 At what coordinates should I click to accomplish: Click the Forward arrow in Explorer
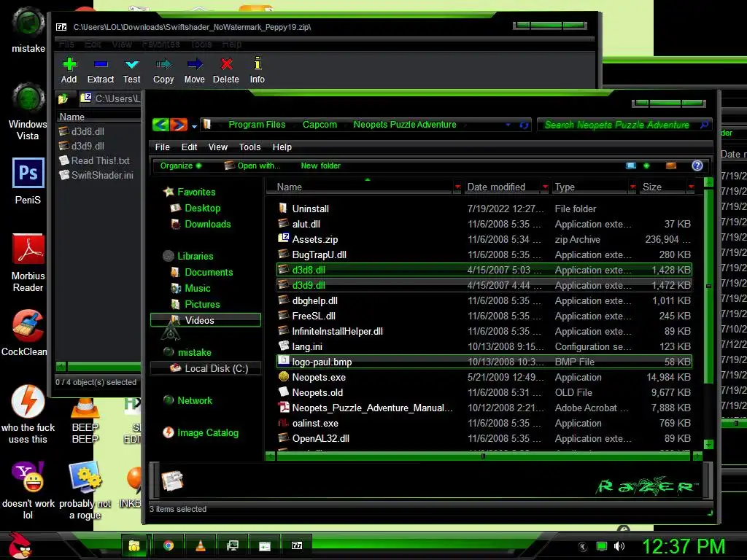pyautogui.click(x=178, y=125)
